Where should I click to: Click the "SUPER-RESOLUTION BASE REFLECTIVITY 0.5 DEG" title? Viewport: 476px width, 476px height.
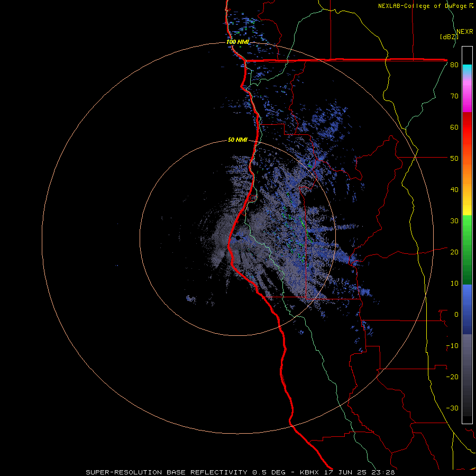click(186, 472)
